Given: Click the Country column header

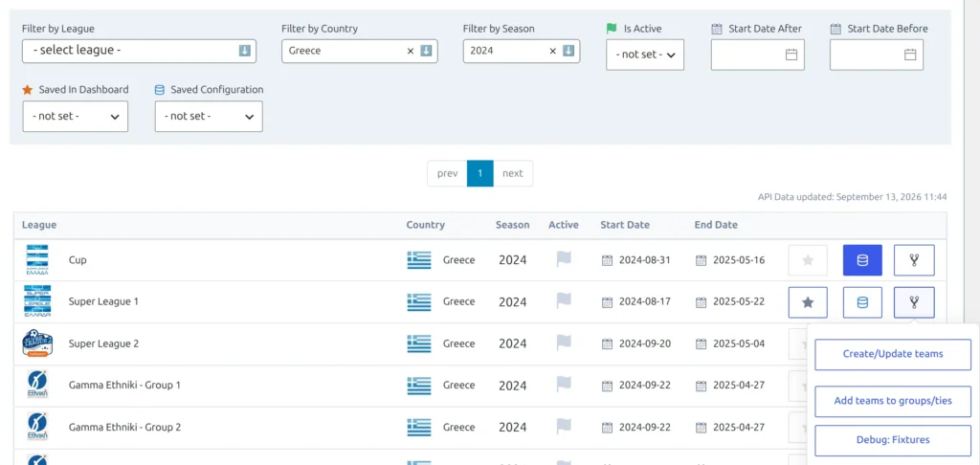Looking at the screenshot, I should (426, 225).
